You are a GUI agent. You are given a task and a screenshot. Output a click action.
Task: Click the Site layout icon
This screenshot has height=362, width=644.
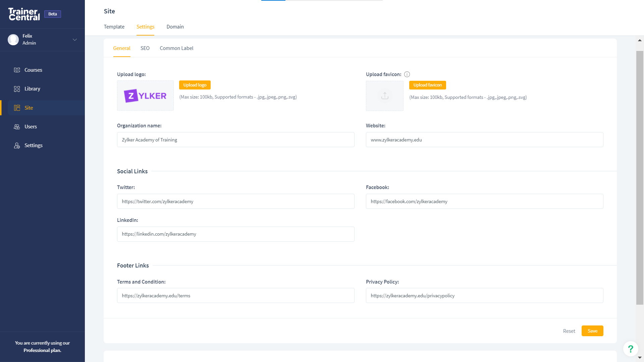tap(17, 108)
